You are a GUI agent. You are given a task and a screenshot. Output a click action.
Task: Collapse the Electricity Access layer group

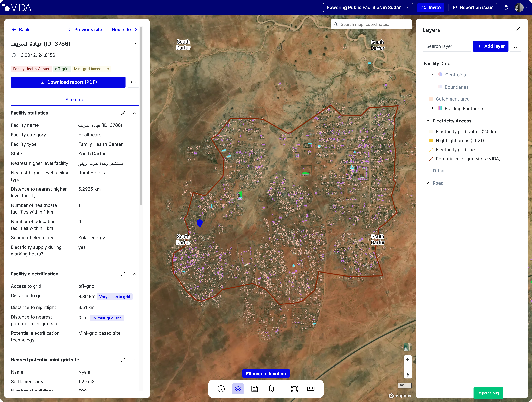pos(428,121)
